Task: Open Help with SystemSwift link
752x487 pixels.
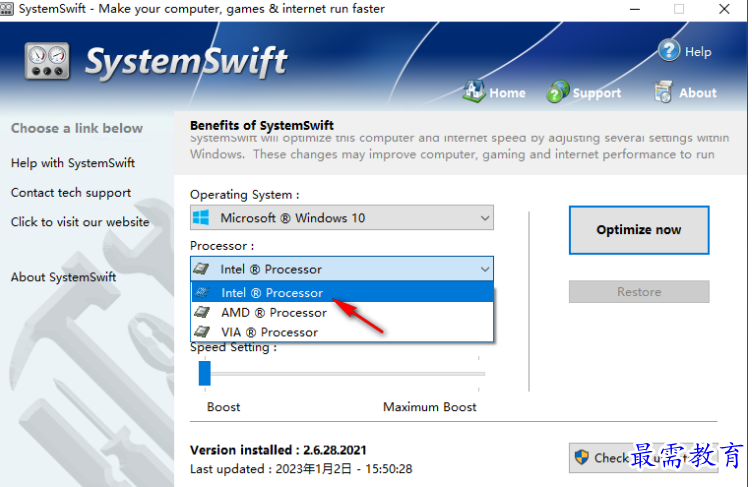Action: tap(73, 163)
